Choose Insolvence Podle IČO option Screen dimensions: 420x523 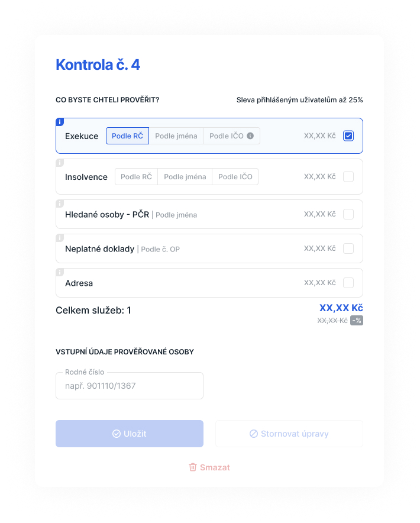pyautogui.click(x=235, y=176)
